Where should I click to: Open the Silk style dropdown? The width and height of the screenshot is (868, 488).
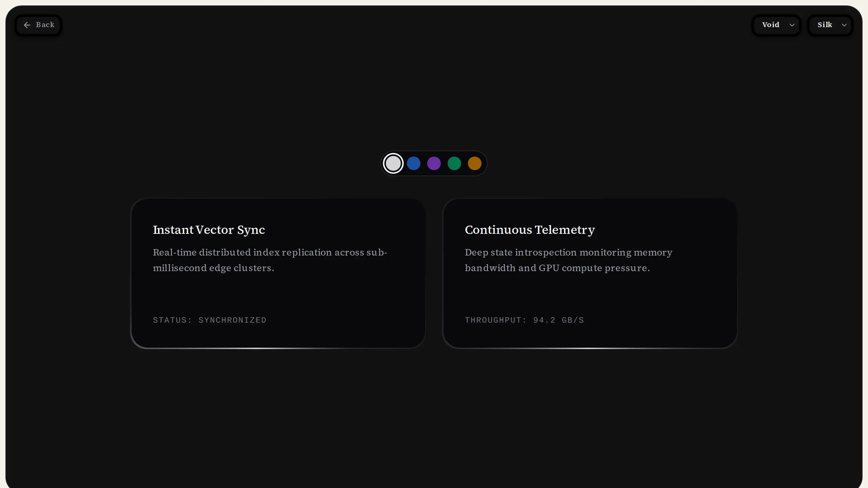(x=830, y=25)
